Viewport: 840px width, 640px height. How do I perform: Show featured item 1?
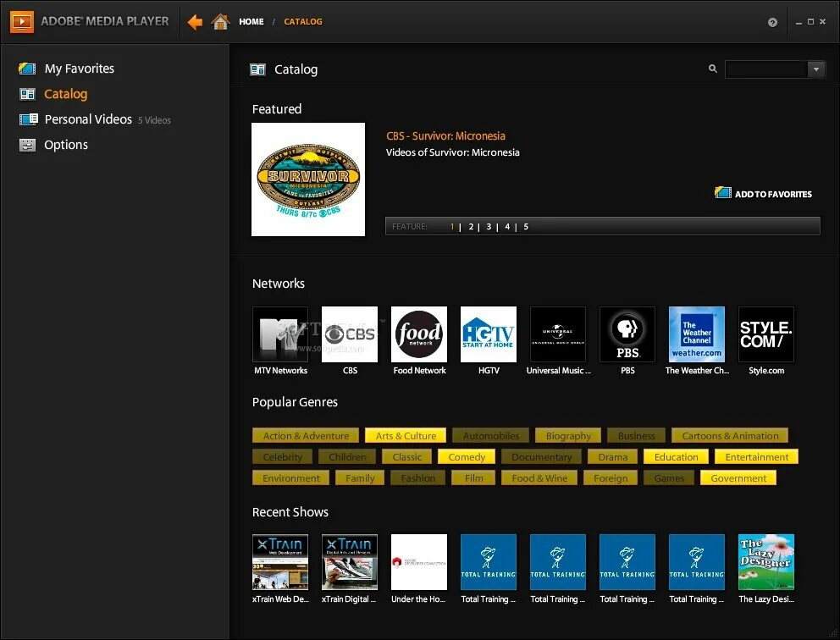point(452,227)
